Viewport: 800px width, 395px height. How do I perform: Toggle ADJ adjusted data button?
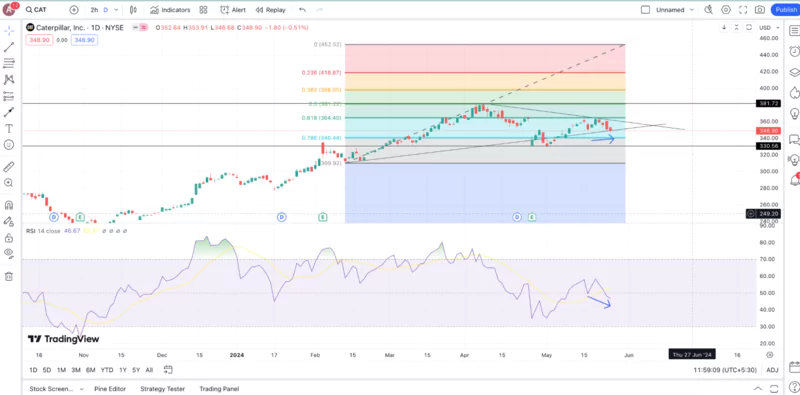pyautogui.click(x=772, y=370)
